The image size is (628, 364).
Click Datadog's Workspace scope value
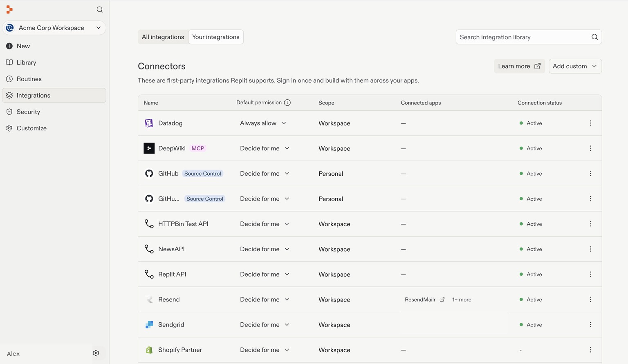[334, 123]
